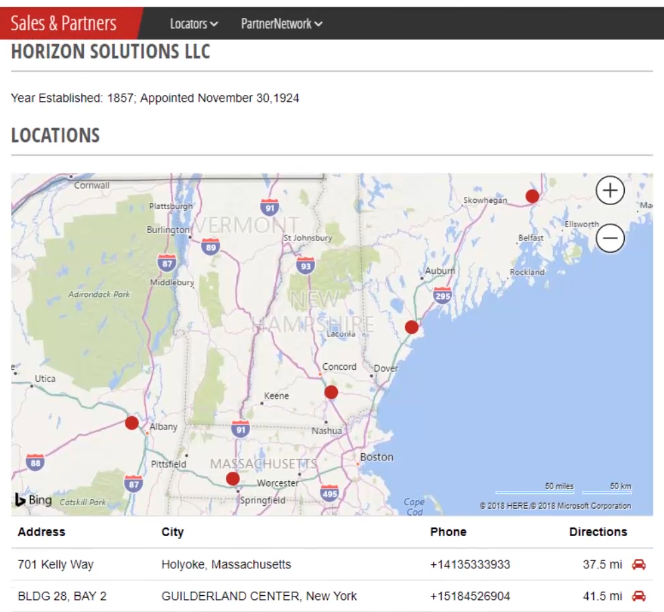Select the red pin near Skowhegan
The width and height of the screenshot is (664, 612).
click(532, 196)
